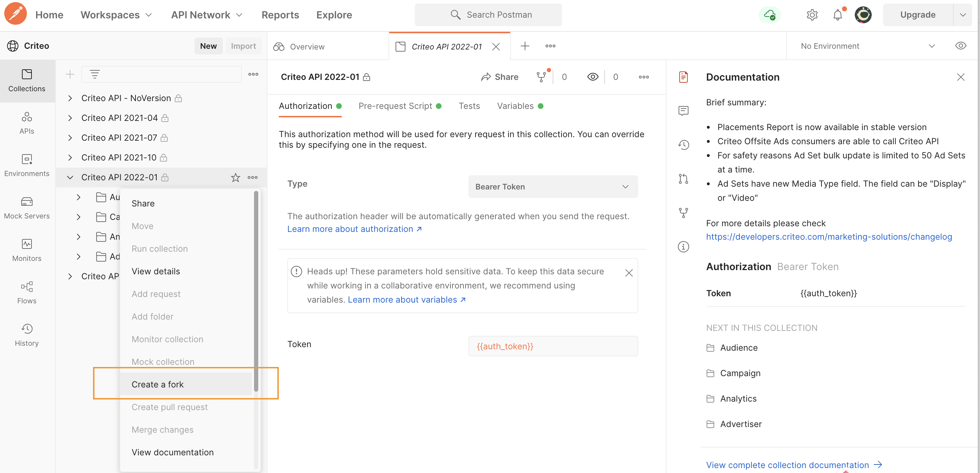Open the Changelog history icon in right sidebar
The width and height of the screenshot is (980, 473).
coord(683,145)
